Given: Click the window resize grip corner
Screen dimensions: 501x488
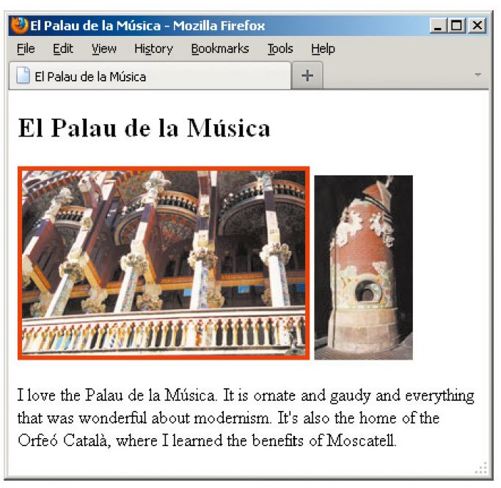Looking at the screenshot, I should 481,468.
